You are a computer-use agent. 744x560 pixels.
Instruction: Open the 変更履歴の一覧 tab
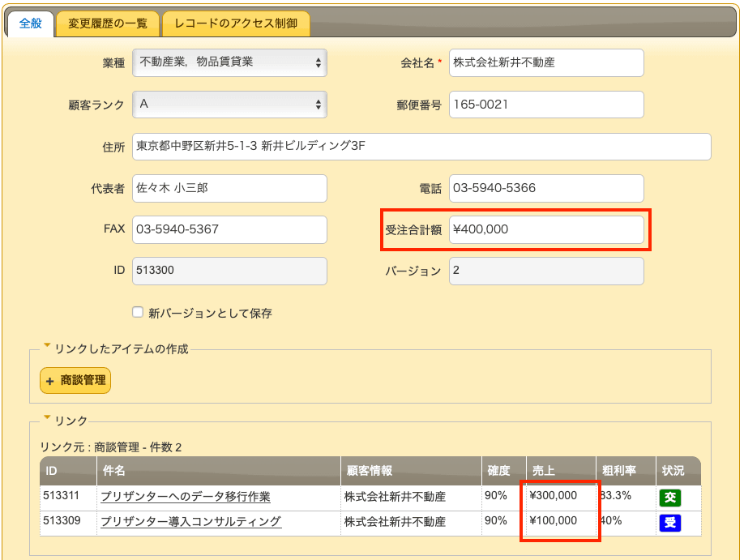108,24
